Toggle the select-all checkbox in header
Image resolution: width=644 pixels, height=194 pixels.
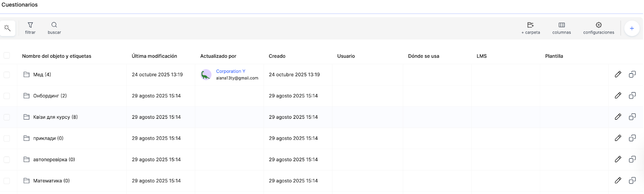[7, 56]
